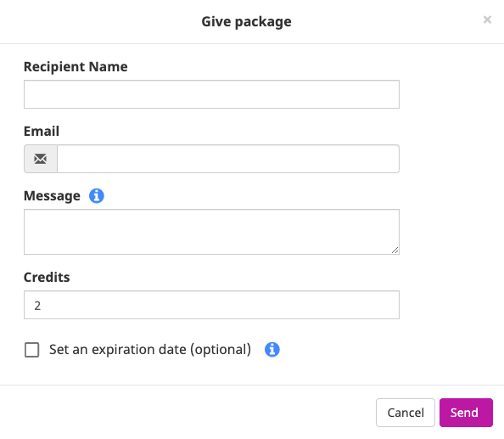Screen dimensions: 504x439
Task: Select the Credits input box
Action: (x=211, y=305)
